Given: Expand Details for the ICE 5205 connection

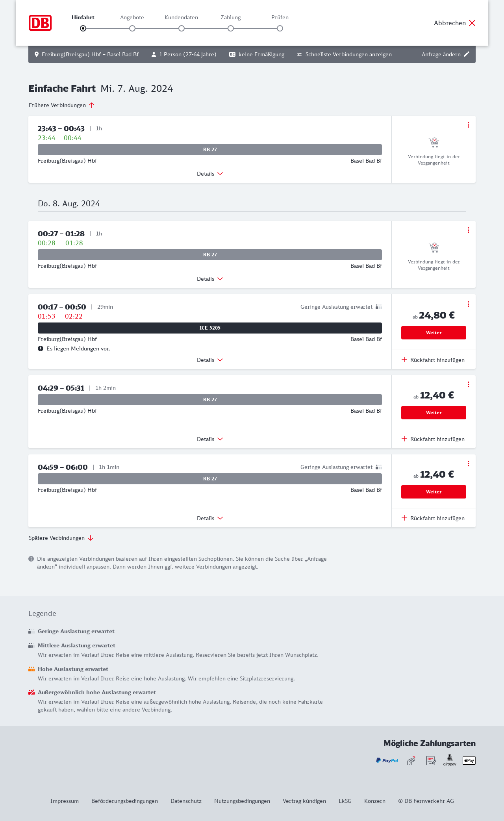Looking at the screenshot, I should coord(210,360).
